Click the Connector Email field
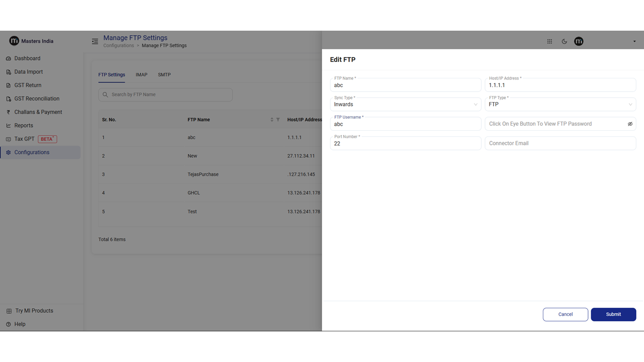Viewport: 644px width, 362px height. pos(560,143)
